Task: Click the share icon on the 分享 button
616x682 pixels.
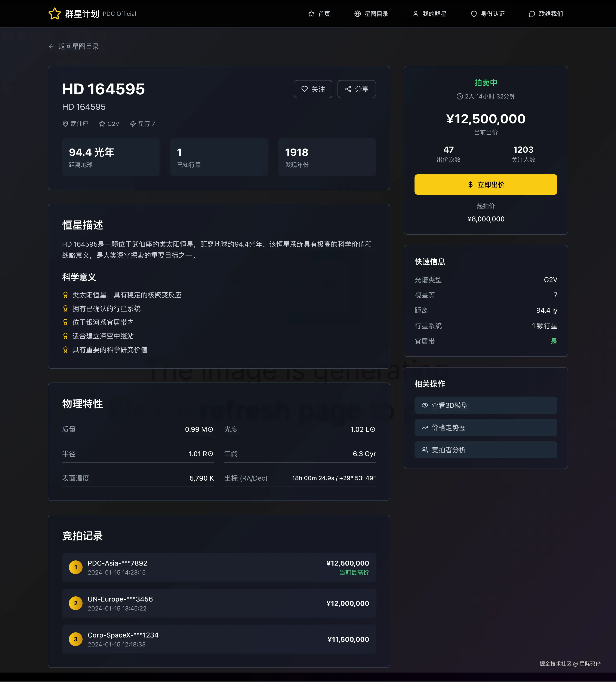Action: 348,89
